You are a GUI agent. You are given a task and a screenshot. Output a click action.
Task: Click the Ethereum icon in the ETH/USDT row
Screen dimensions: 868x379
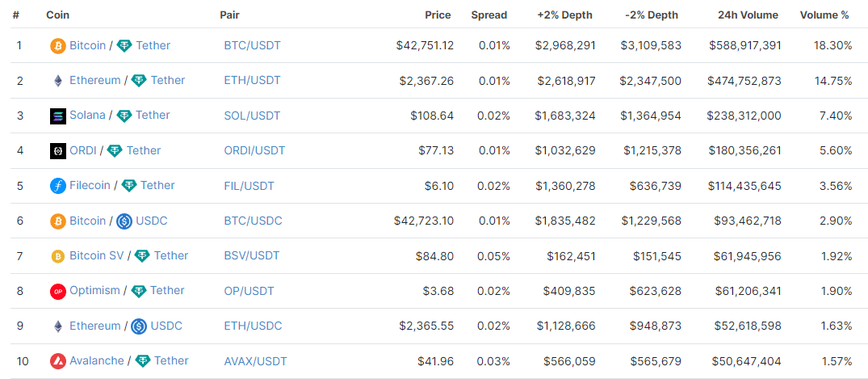[57, 81]
